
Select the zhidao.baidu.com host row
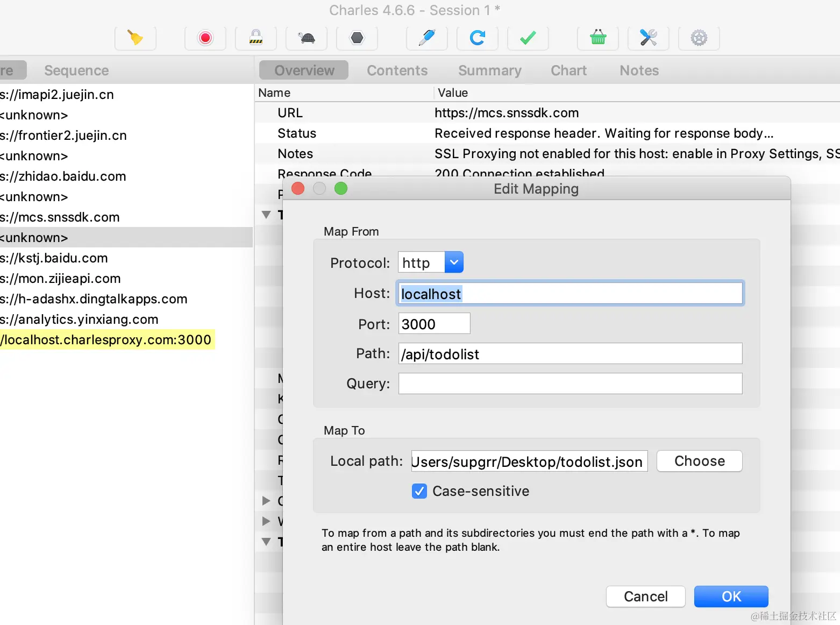point(126,176)
